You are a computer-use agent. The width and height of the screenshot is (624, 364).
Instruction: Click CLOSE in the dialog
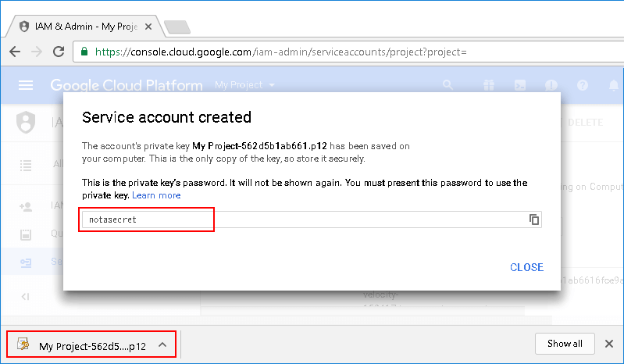pyautogui.click(x=526, y=267)
